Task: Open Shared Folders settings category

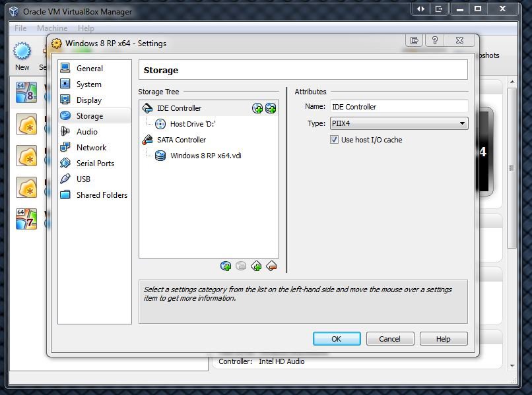Action: tap(94, 195)
